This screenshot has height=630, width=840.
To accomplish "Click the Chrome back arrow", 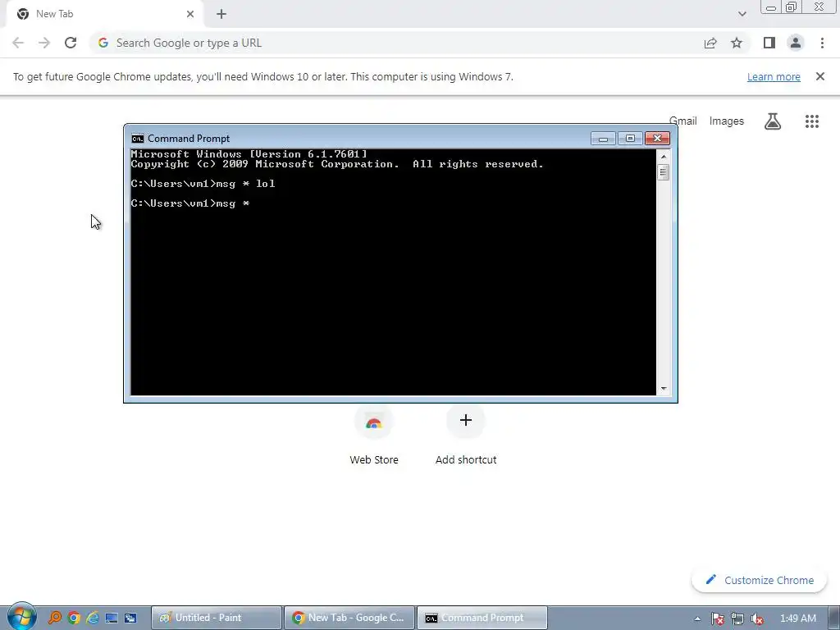I will click(x=18, y=43).
